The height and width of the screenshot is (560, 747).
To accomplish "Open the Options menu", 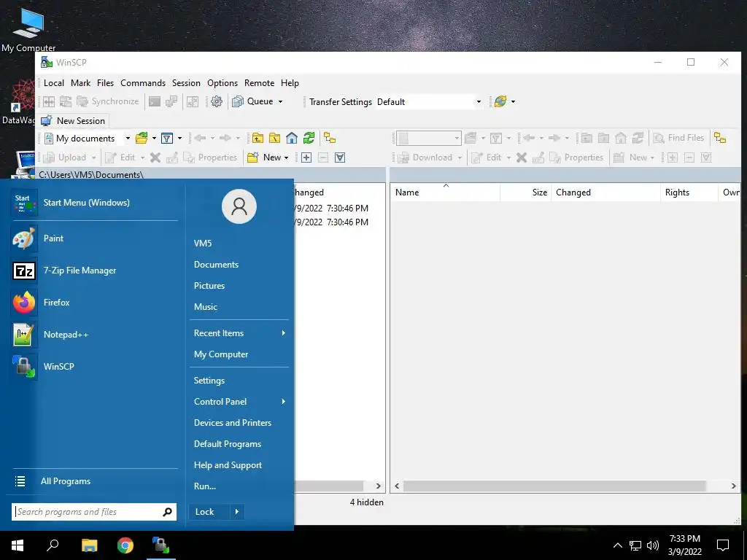I will point(222,83).
